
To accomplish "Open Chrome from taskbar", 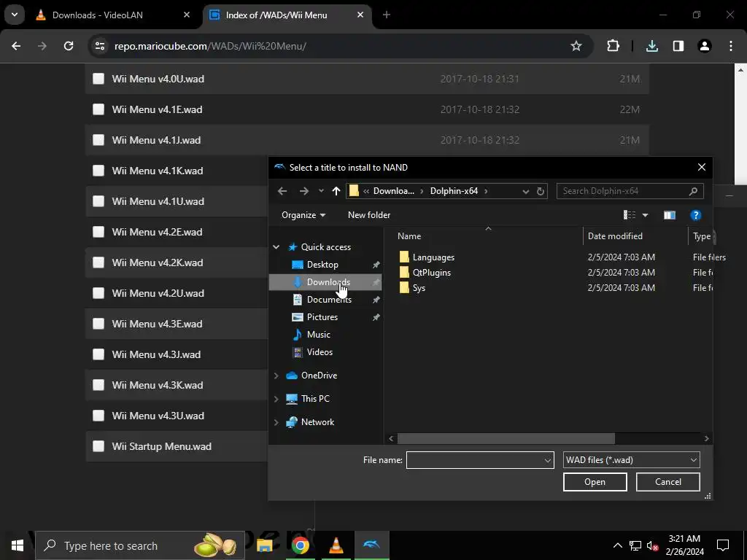I will pos(300,545).
